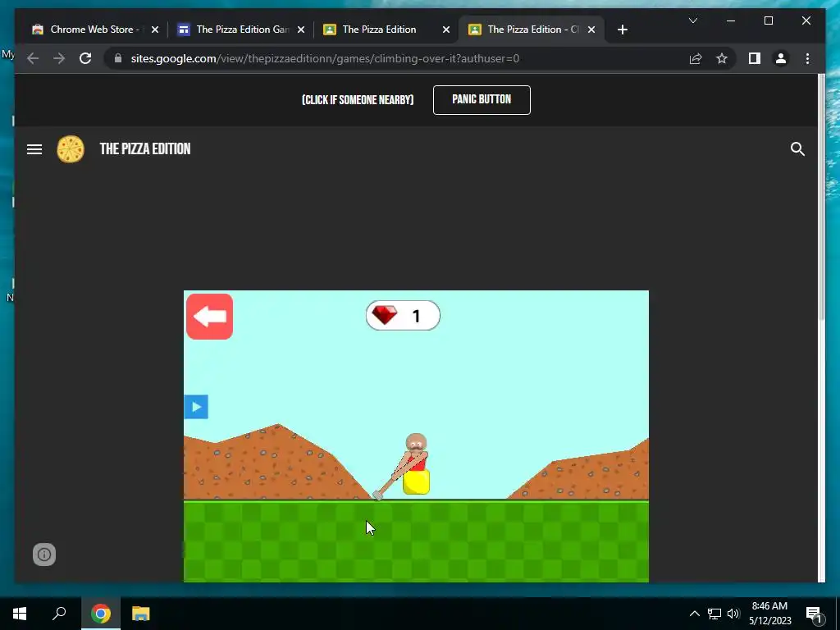Open File Explorer from taskbar
Screen dimensions: 840x630
tap(141, 614)
